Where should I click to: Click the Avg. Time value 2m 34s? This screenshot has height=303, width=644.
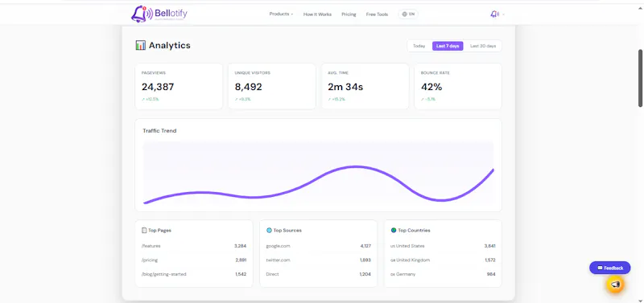[x=345, y=87]
